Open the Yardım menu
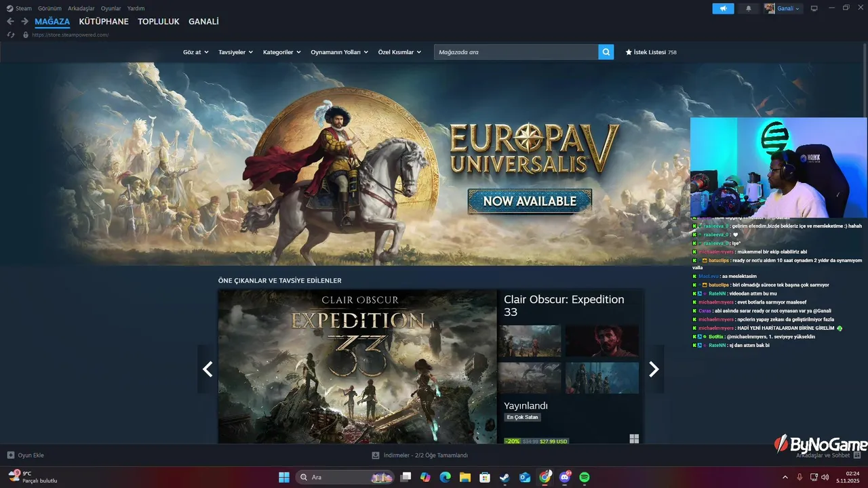This screenshot has width=868, height=488. 136,8
